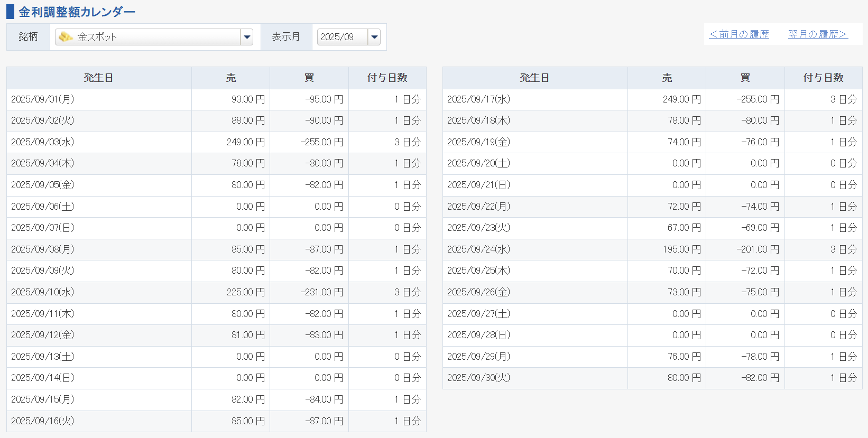Click the left table 発生日 column header
This screenshot has height=438, width=868.
pos(99,78)
